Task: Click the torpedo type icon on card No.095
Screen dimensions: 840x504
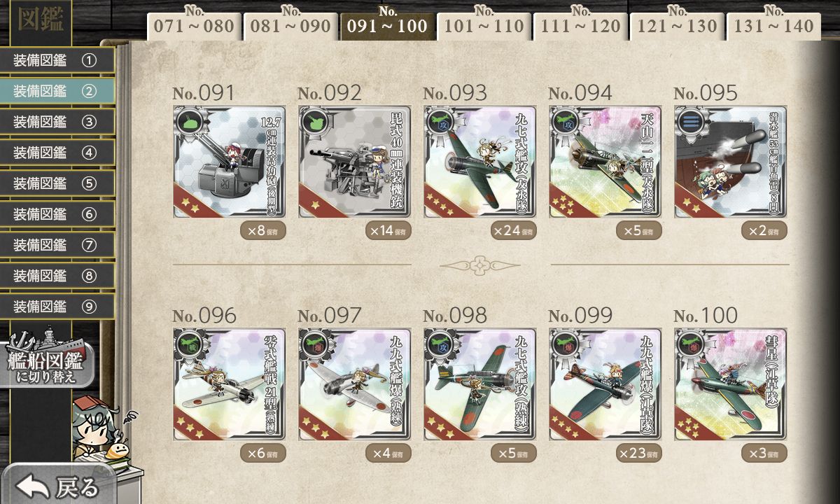Action: (691, 121)
